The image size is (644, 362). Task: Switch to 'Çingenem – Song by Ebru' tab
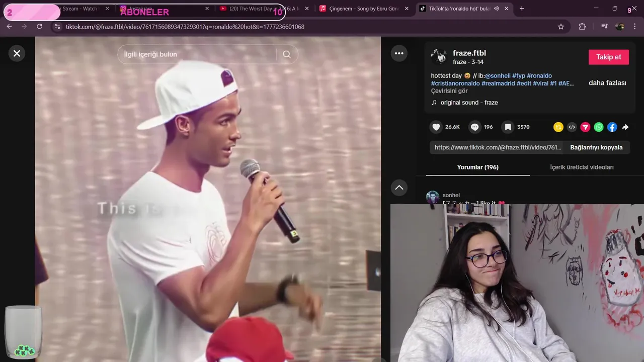pyautogui.click(x=364, y=9)
